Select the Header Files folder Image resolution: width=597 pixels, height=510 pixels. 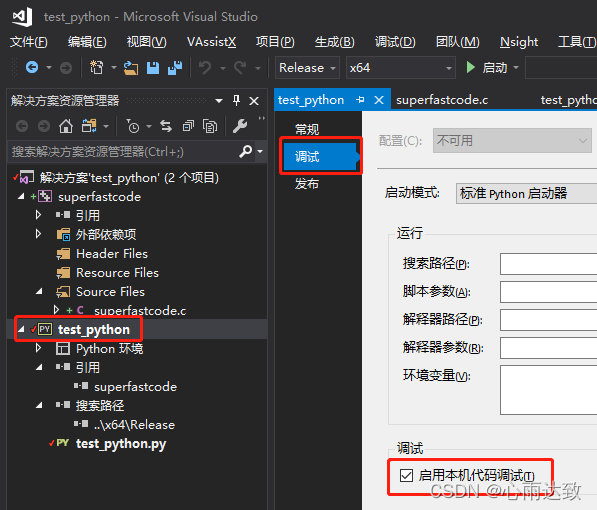(112, 254)
